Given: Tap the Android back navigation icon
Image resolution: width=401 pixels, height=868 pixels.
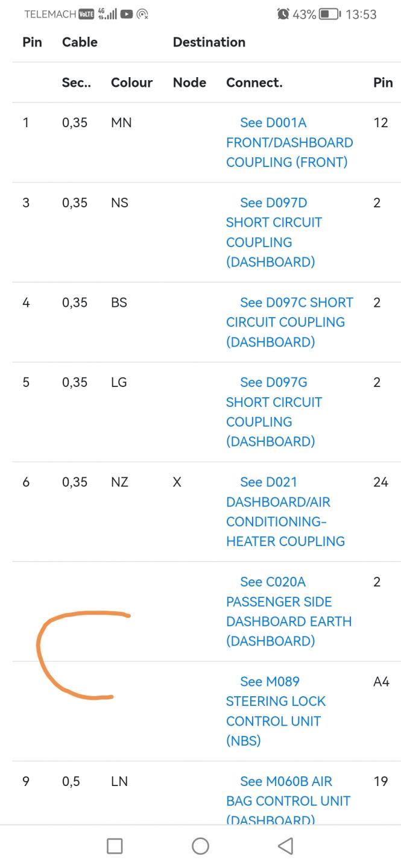Looking at the screenshot, I should pos(286,846).
